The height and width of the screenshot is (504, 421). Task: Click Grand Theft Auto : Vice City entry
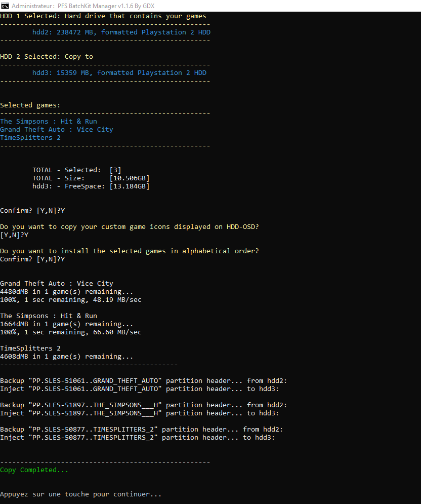[x=57, y=130]
